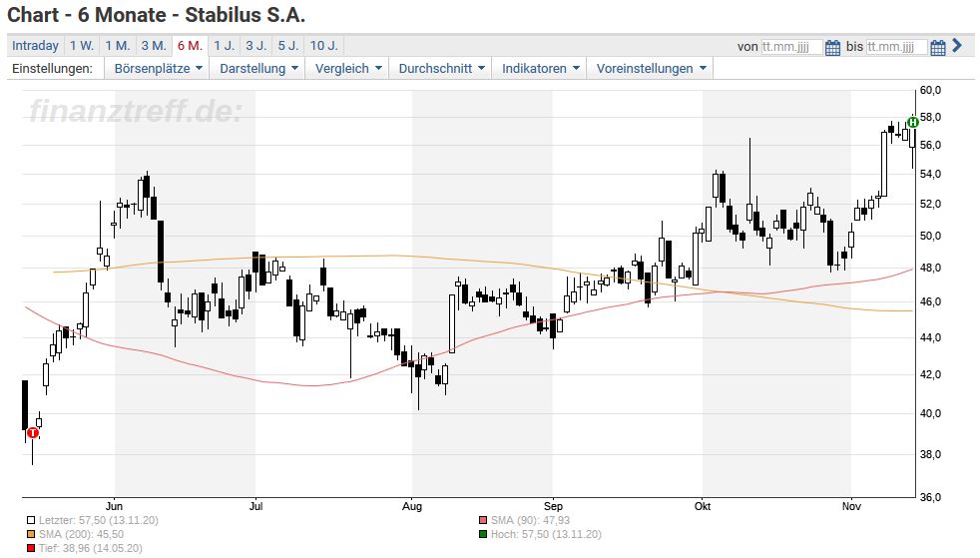980x558 pixels.
Task: Click the white Letzter legend swatch
Action: click(x=31, y=520)
